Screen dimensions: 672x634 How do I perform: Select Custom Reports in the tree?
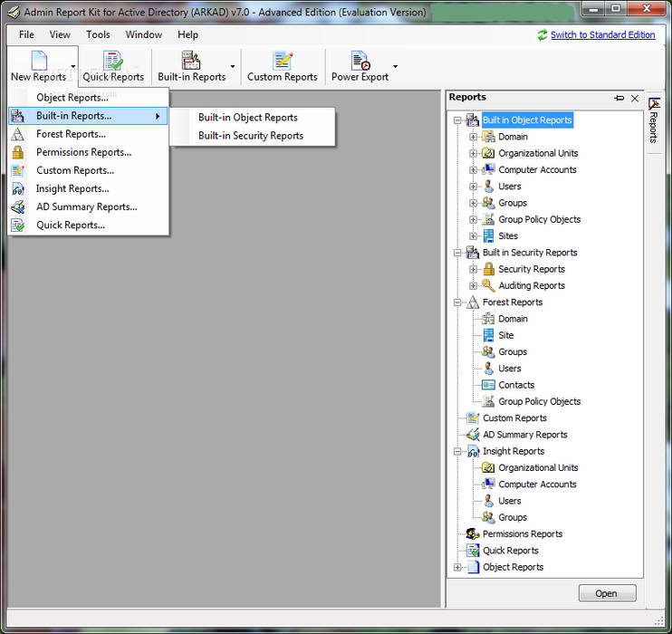514,418
